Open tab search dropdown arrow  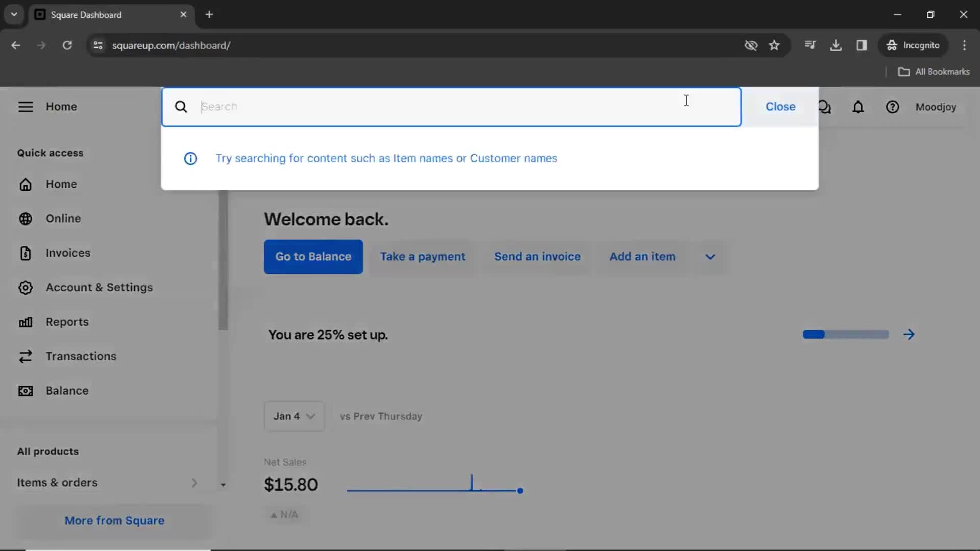coord(14,15)
